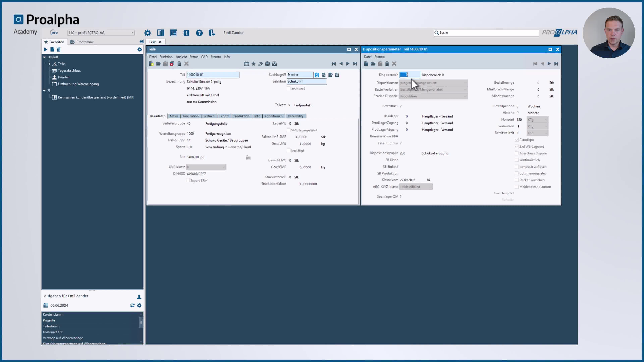Switch to the Programme tab in sidebar

tap(82, 42)
